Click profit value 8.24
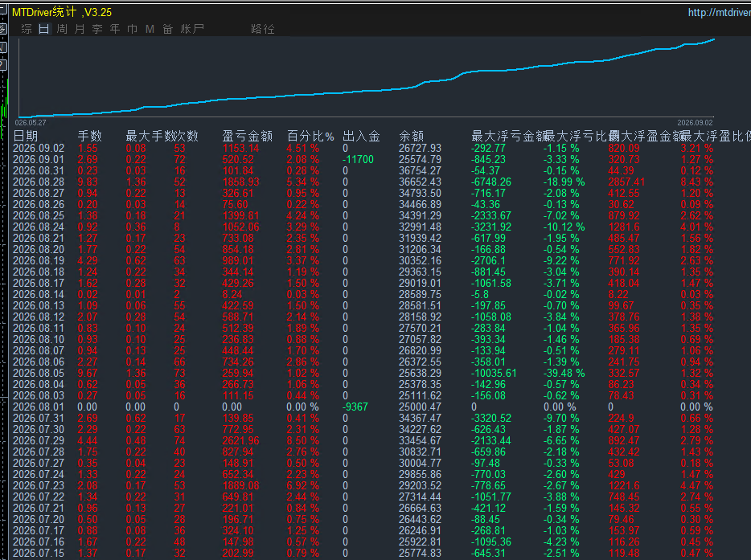Viewport: 751px width, 560px height. point(232,294)
